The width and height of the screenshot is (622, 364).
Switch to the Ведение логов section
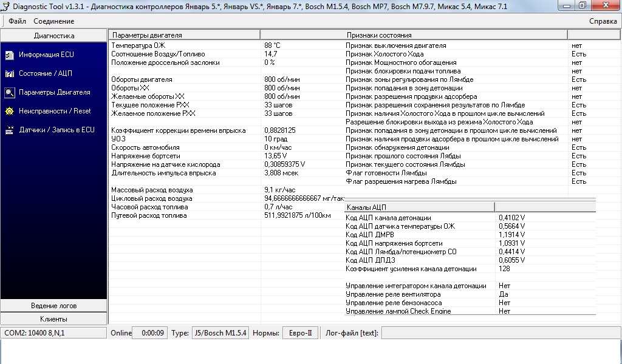(x=53, y=306)
